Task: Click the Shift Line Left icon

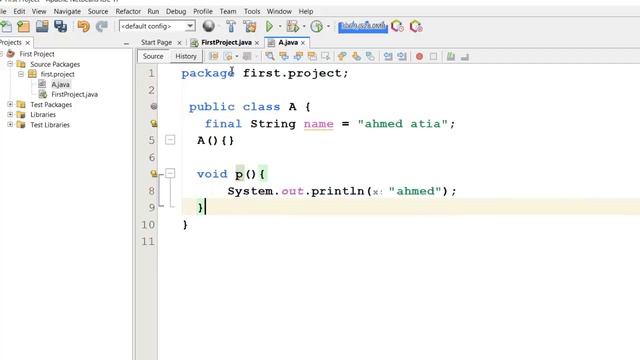Action: coord(388,56)
